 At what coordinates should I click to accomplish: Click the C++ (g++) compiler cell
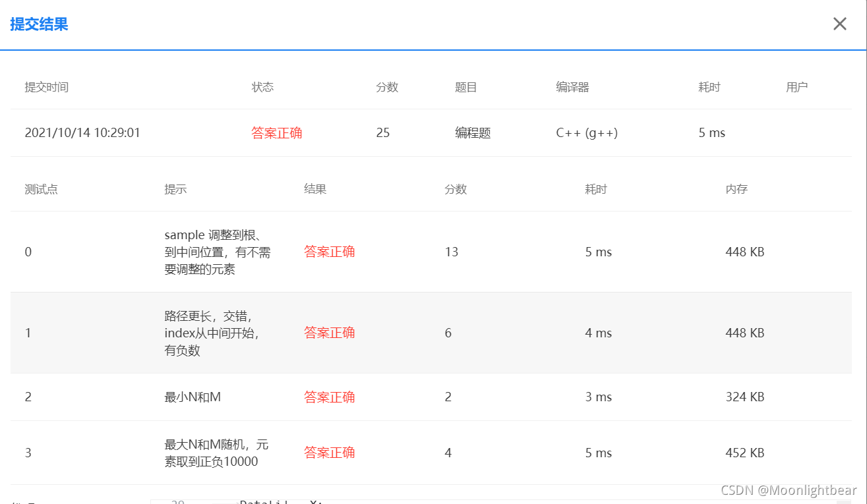click(587, 133)
